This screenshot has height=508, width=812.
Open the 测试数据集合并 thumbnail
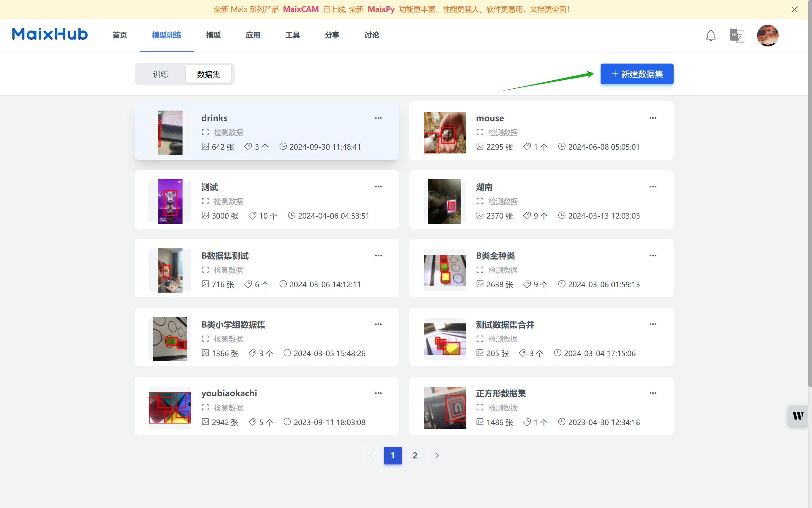pos(444,339)
